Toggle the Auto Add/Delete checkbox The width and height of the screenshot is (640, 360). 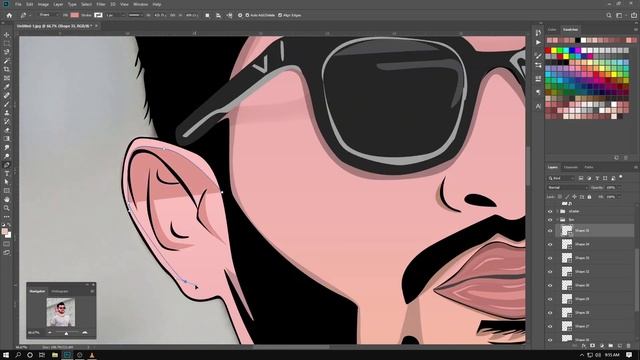coord(247,15)
